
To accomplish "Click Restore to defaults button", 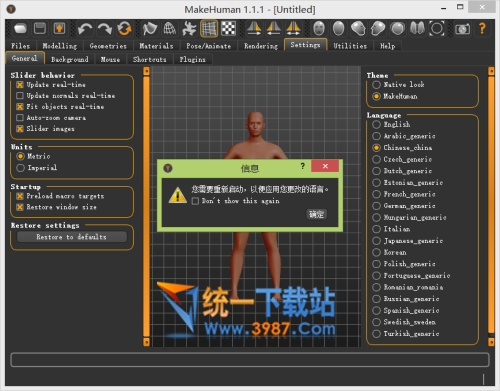I will coord(72,237).
